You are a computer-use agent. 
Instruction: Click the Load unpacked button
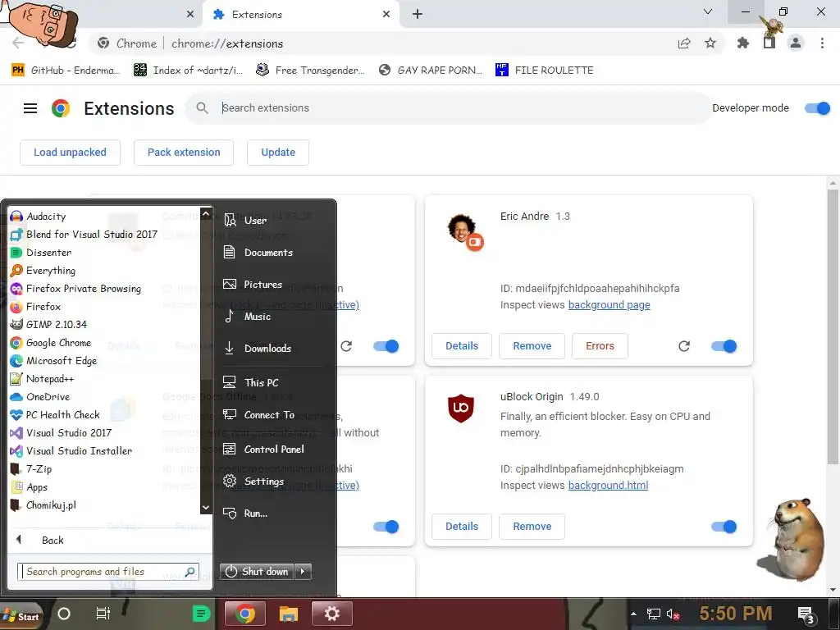point(71,153)
